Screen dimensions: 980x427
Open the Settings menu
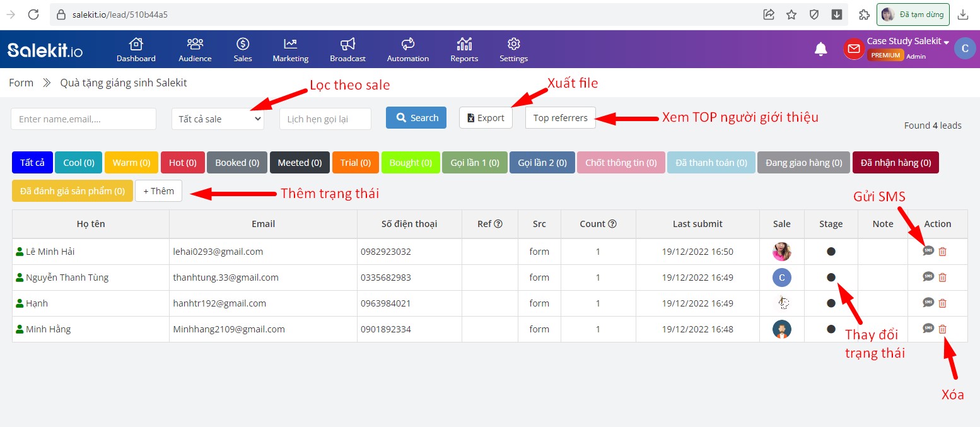click(513, 50)
